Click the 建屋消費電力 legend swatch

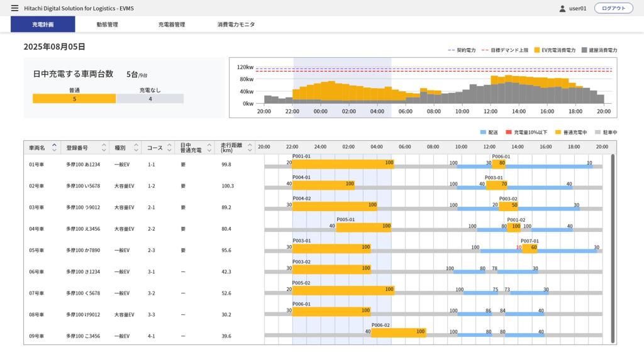click(584, 50)
